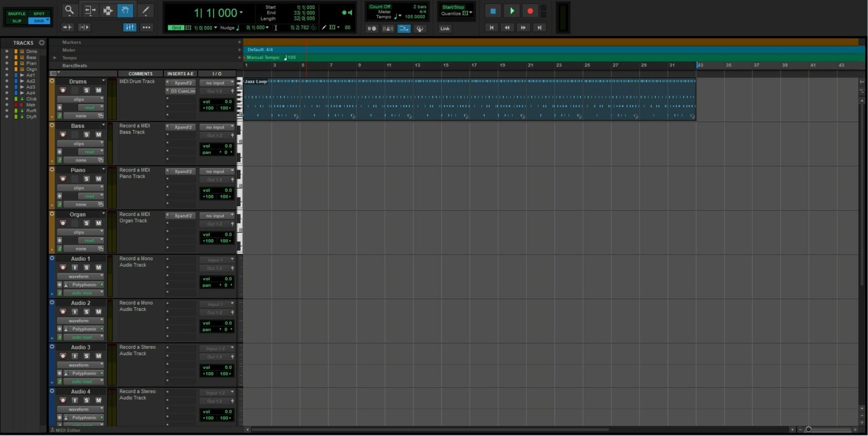Record-enable the Audio 1 track
This screenshot has height=436, width=868.
tap(62, 267)
